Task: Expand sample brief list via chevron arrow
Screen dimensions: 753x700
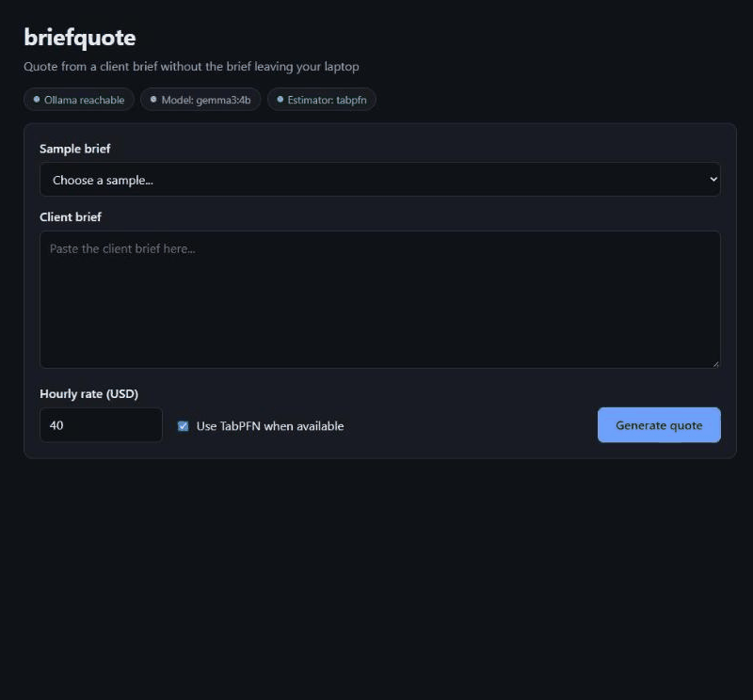Action: 713,179
